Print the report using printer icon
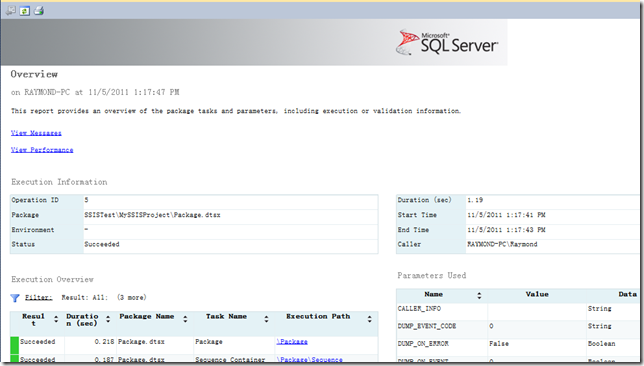The height and width of the screenshot is (366, 644). point(39,11)
